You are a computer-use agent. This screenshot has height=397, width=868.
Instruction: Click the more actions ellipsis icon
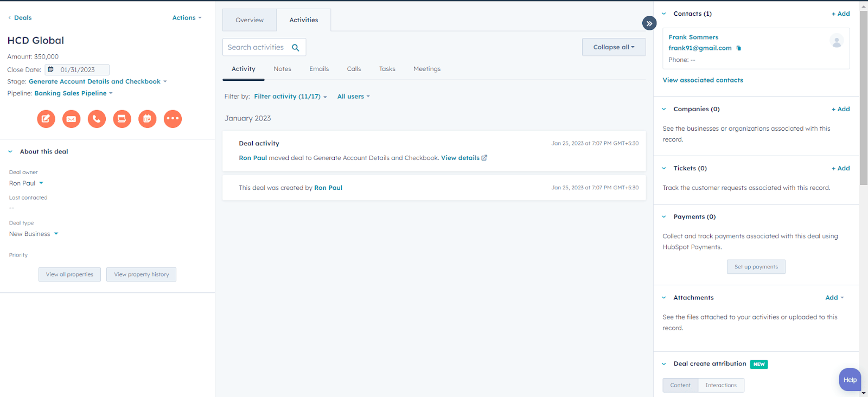[173, 119]
